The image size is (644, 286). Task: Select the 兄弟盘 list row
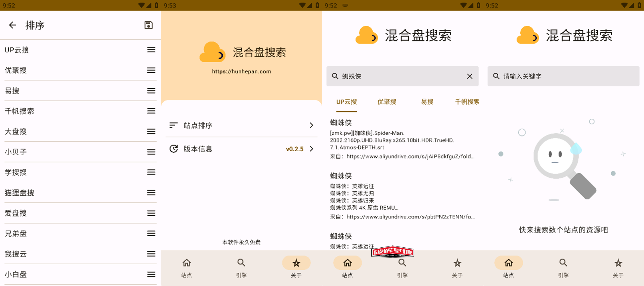click(80, 233)
